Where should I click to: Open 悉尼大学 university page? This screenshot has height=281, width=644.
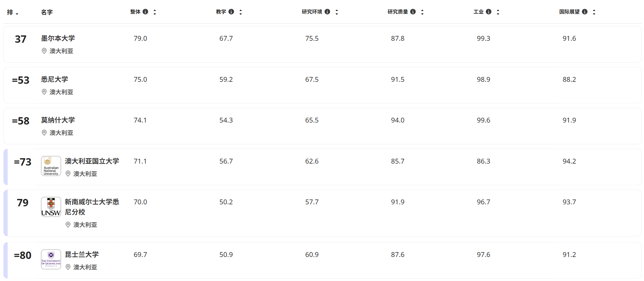click(54, 79)
